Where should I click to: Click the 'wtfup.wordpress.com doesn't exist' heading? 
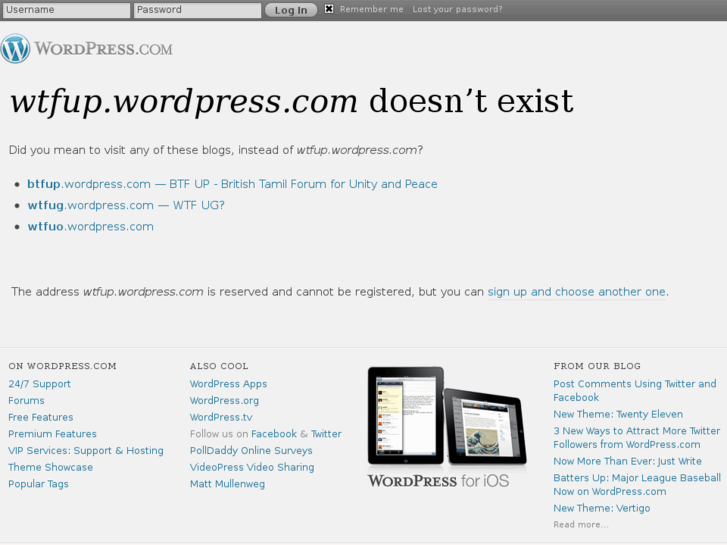[292, 102]
